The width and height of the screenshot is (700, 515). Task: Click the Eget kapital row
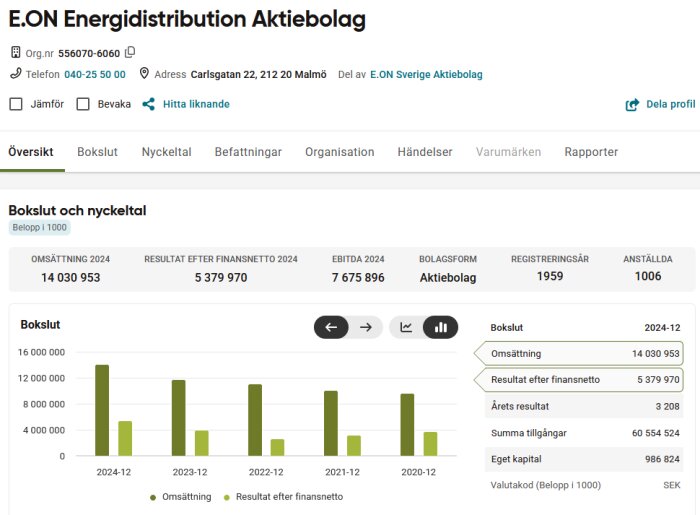tap(584, 459)
